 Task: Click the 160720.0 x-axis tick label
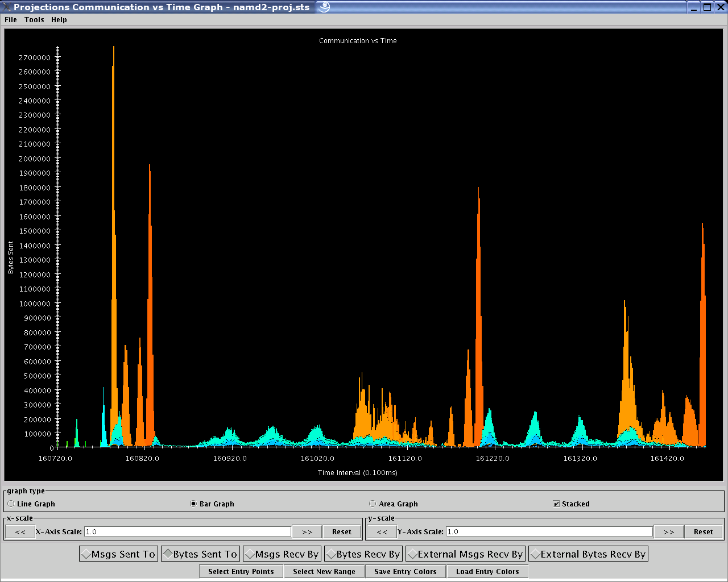coord(55,458)
